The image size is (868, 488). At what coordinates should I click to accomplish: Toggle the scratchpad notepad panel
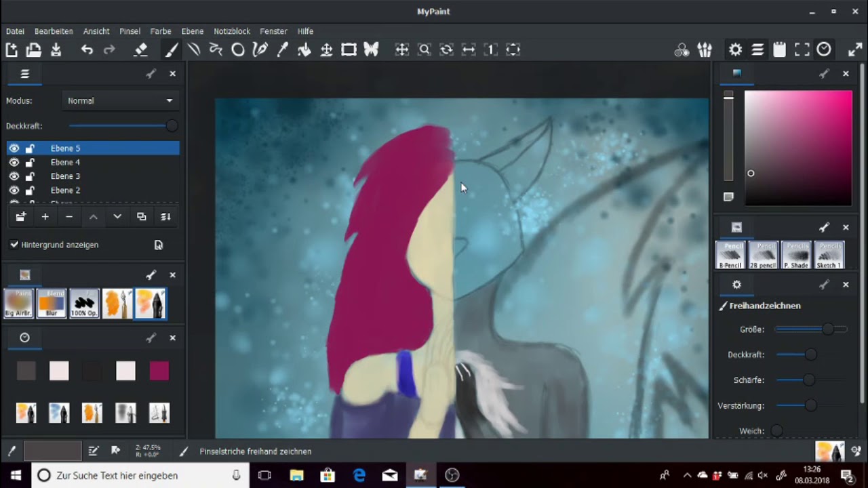(x=780, y=49)
